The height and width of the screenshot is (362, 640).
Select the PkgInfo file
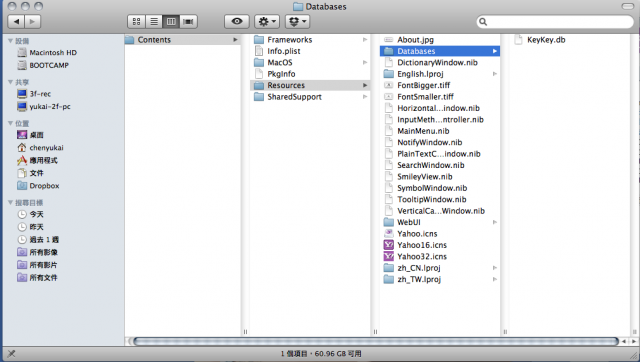tap(310, 74)
